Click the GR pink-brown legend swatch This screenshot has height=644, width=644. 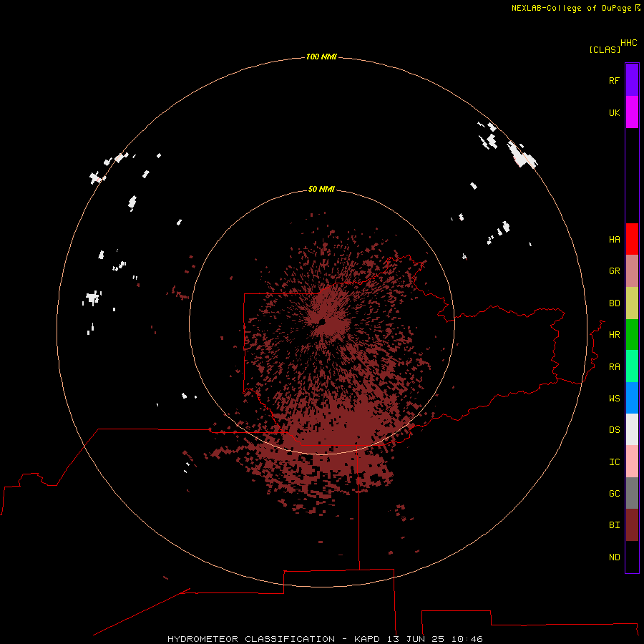pyautogui.click(x=632, y=271)
